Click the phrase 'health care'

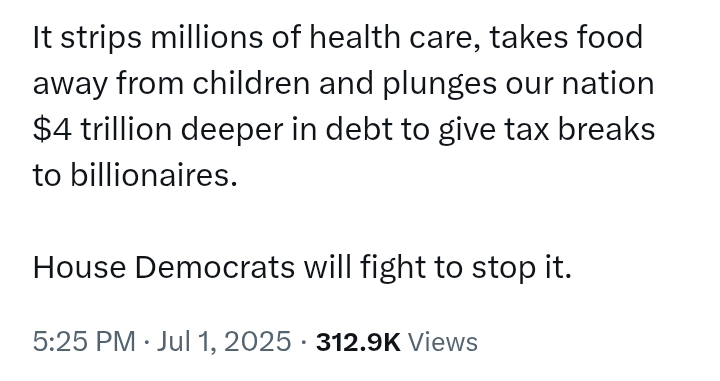394,37
